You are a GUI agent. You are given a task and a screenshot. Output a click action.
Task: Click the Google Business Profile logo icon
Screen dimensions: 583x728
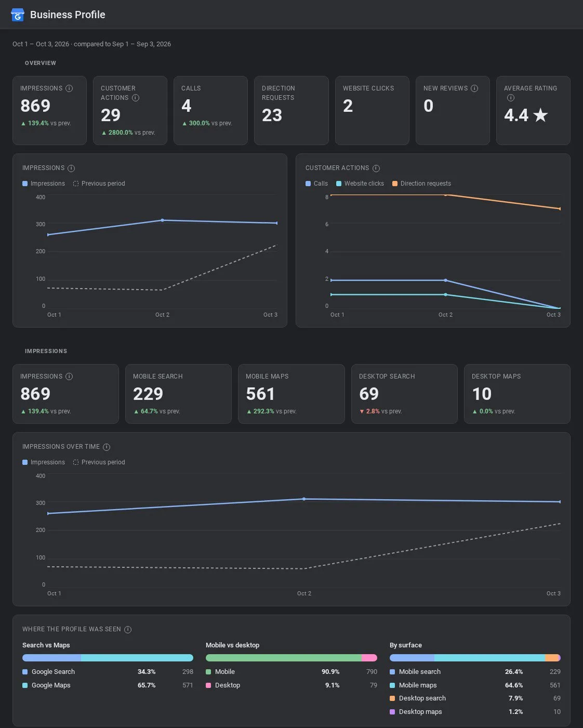coord(18,15)
